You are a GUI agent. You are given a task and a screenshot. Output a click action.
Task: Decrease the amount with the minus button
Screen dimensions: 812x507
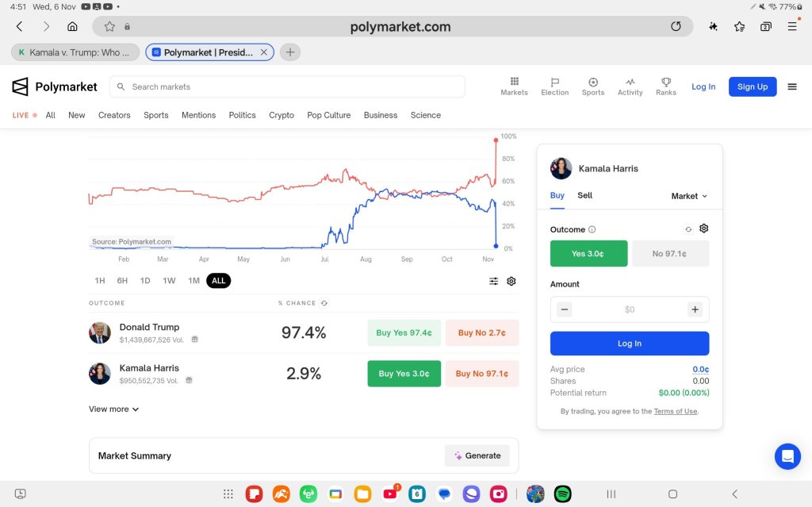tap(565, 309)
